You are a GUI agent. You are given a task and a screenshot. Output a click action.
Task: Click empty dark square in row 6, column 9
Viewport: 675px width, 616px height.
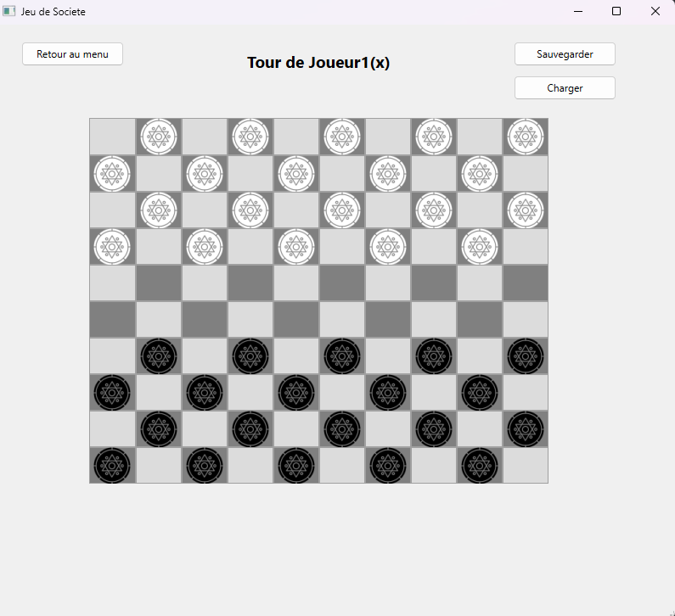[480, 320]
